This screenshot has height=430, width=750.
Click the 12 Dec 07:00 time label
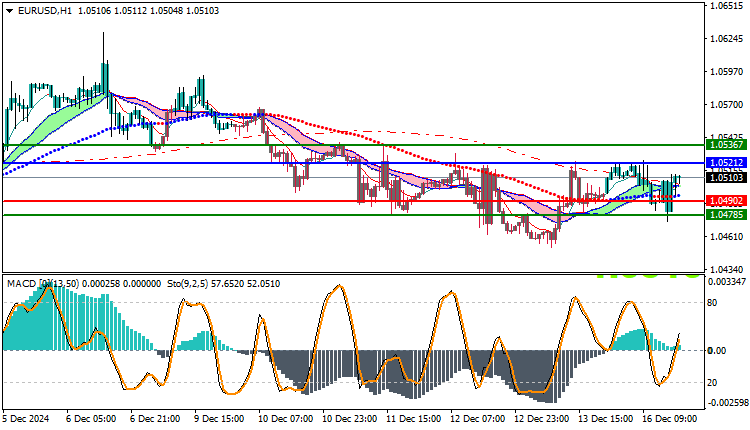[478, 419]
